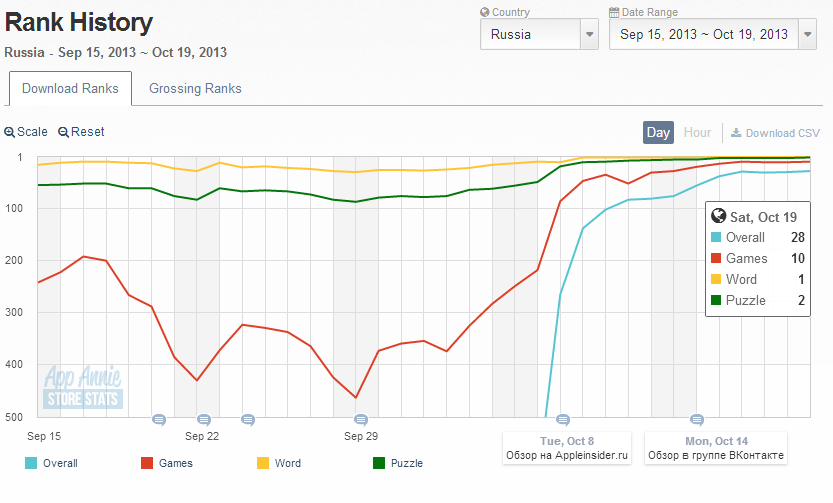Screen dimensions: 833x503
Task: Click the Overall 28 row in the tooltip
Action: coord(758,237)
